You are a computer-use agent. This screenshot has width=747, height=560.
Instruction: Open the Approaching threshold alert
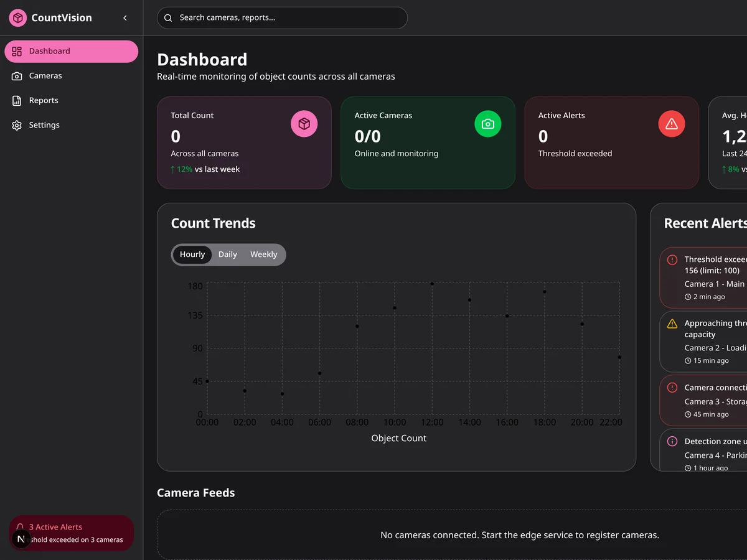703,342
